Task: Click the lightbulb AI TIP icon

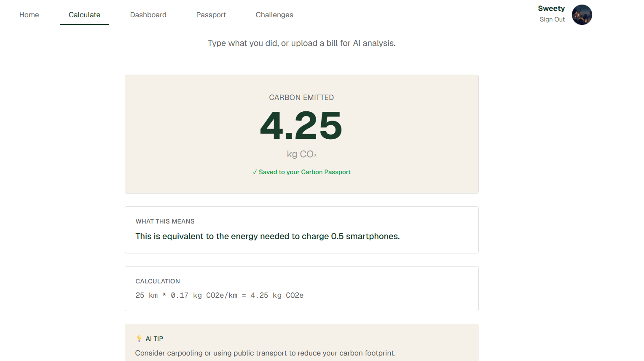Action: coord(139,339)
